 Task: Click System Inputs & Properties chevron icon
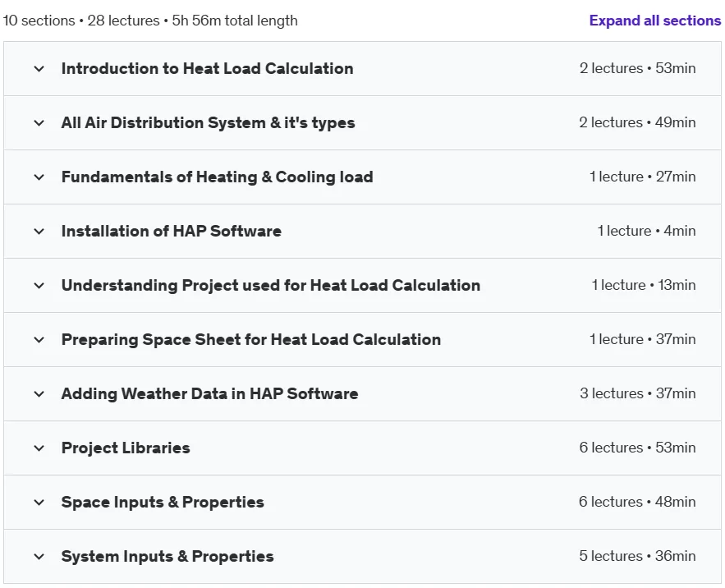[39, 556]
